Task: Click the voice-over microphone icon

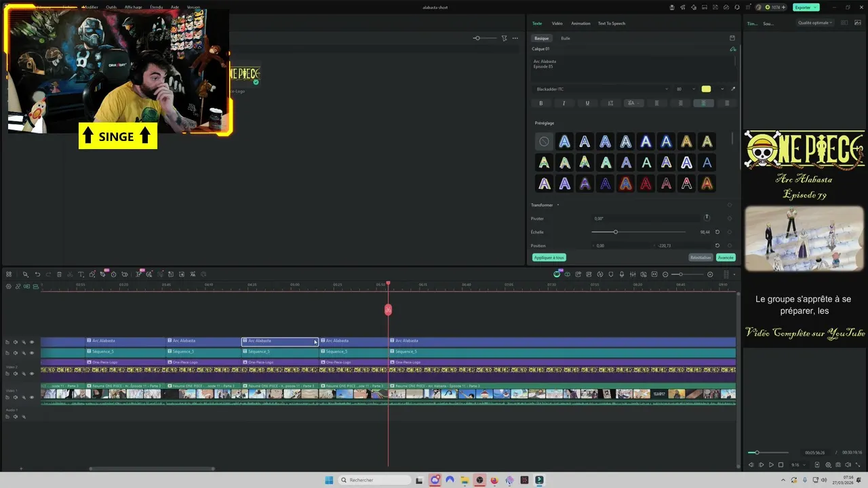Action: tap(622, 274)
